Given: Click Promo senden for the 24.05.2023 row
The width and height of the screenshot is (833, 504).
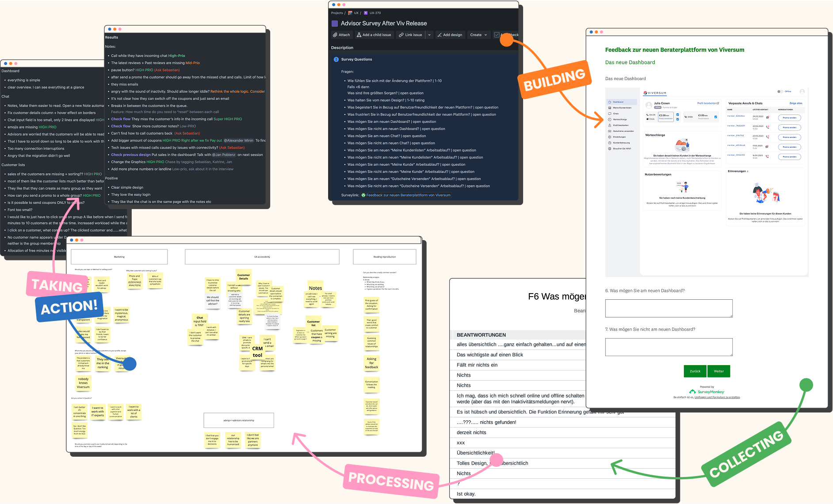Looking at the screenshot, I should click(x=790, y=118).
